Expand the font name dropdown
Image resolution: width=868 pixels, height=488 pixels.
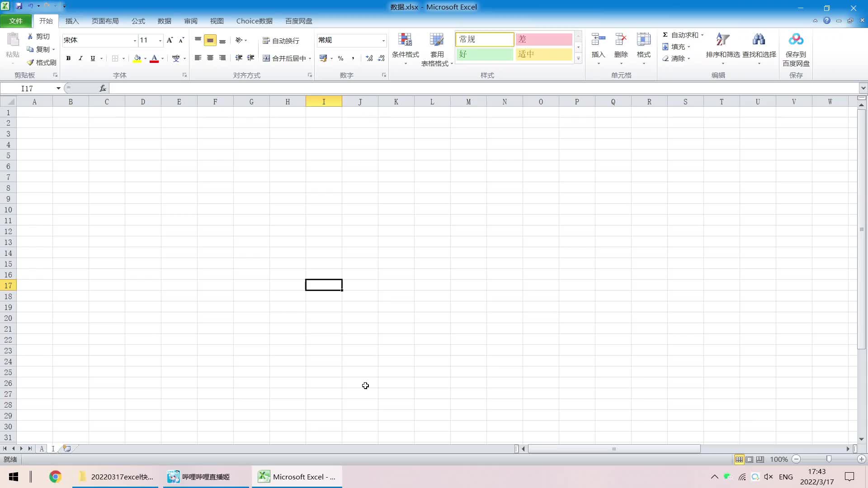pos(135,41)
